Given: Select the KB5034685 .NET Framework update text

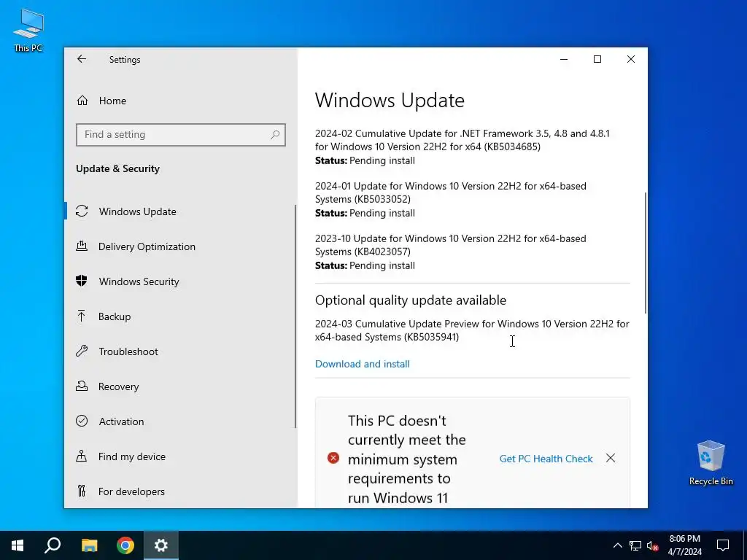Looking at the screenshot, I should click(462, 140).
